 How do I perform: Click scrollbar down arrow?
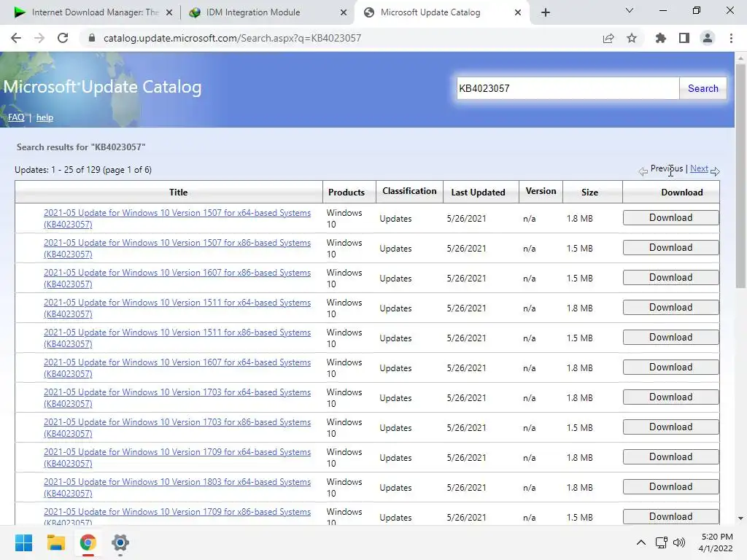740,518
